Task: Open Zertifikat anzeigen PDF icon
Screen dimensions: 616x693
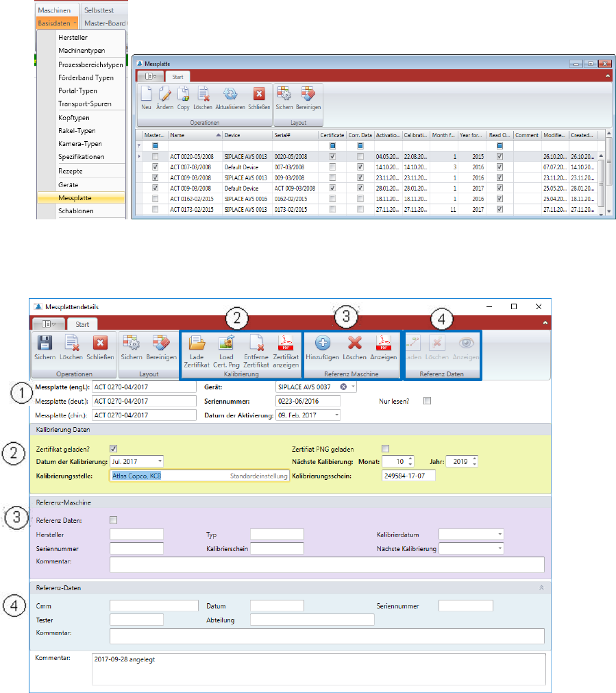Action: 285,345
